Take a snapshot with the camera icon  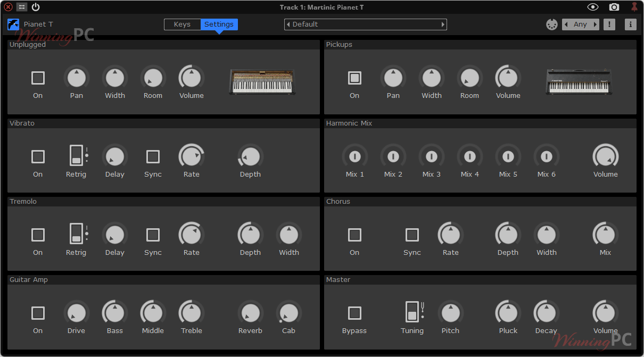pyautogui.click(x=614, y=7)
